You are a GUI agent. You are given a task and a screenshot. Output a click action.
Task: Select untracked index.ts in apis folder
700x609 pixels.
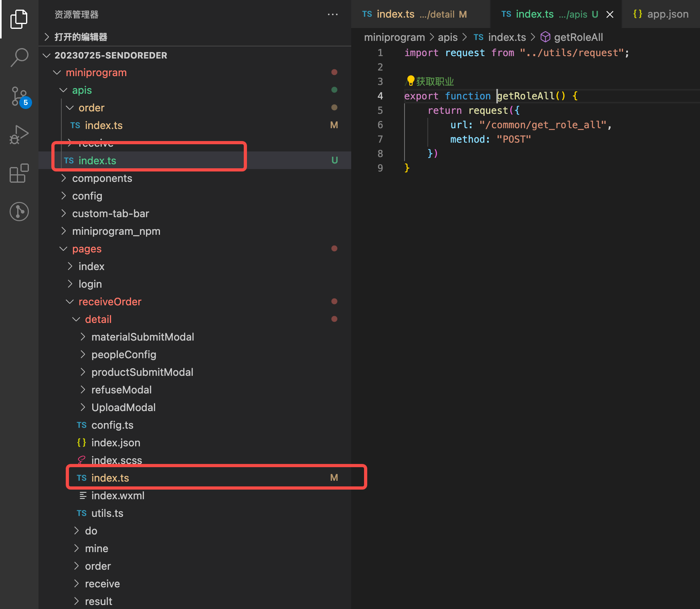195,161
